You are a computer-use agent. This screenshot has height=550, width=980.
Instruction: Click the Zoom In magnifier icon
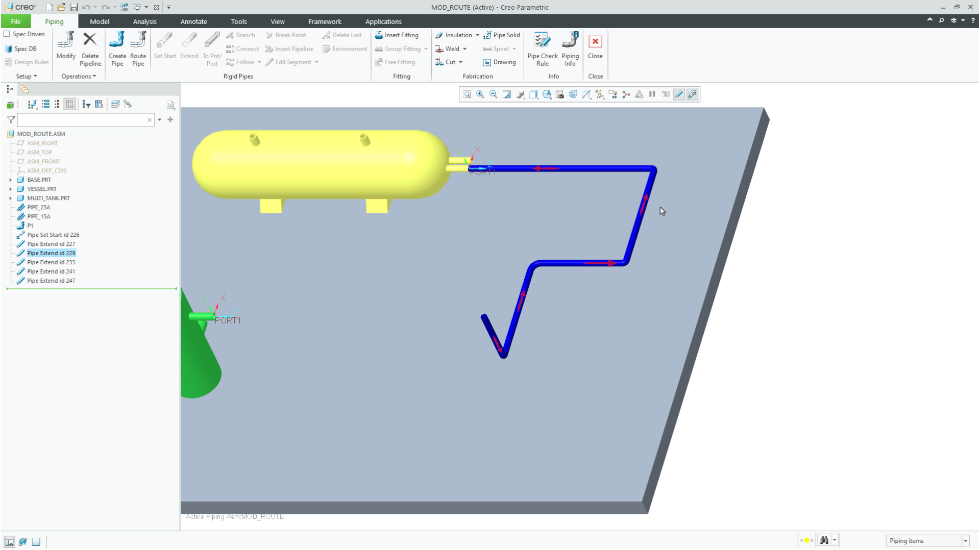tap(480, 94)
